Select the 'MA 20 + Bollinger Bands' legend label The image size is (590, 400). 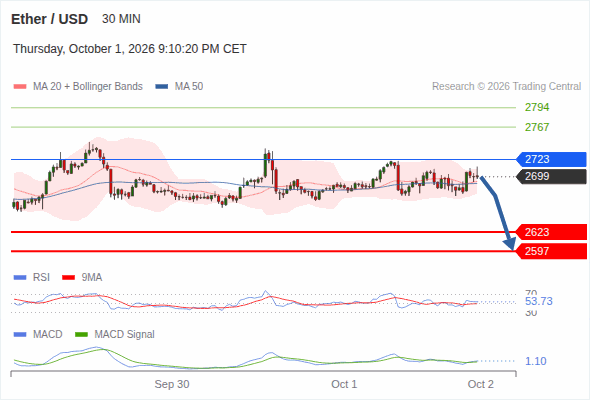[x=88, y=87]
